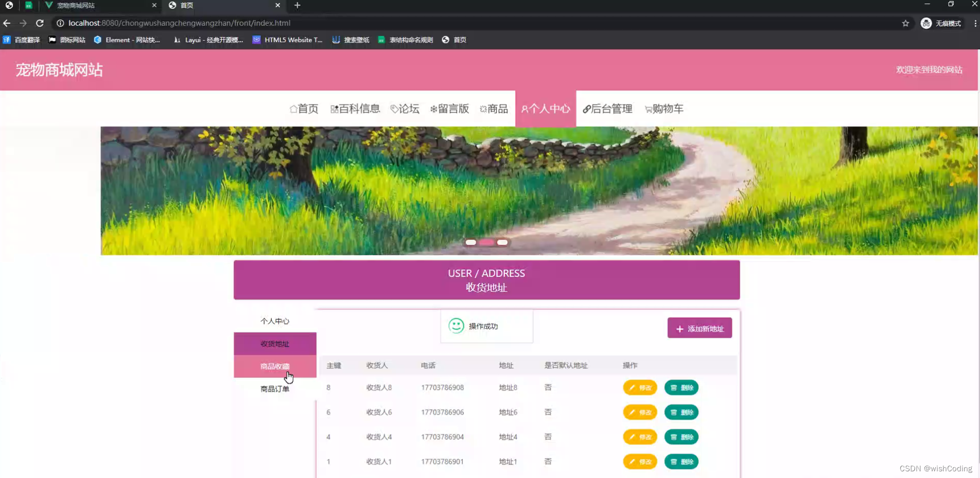Click the meadow banner image

click(x=539, y=190)
